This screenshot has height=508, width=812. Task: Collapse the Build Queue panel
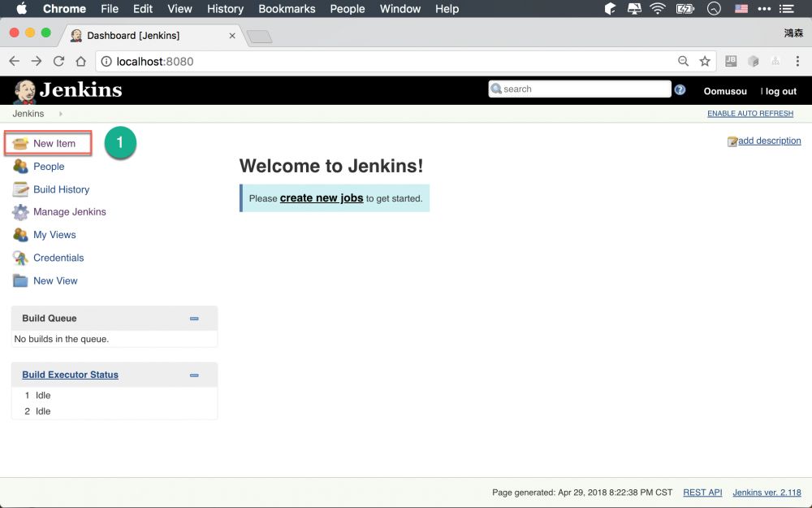coord(194,319)
